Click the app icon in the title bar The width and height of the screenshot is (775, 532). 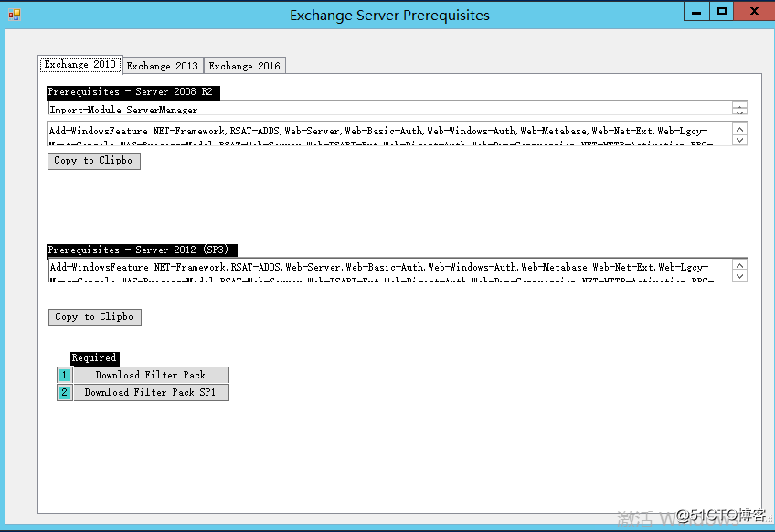[15, 15]
